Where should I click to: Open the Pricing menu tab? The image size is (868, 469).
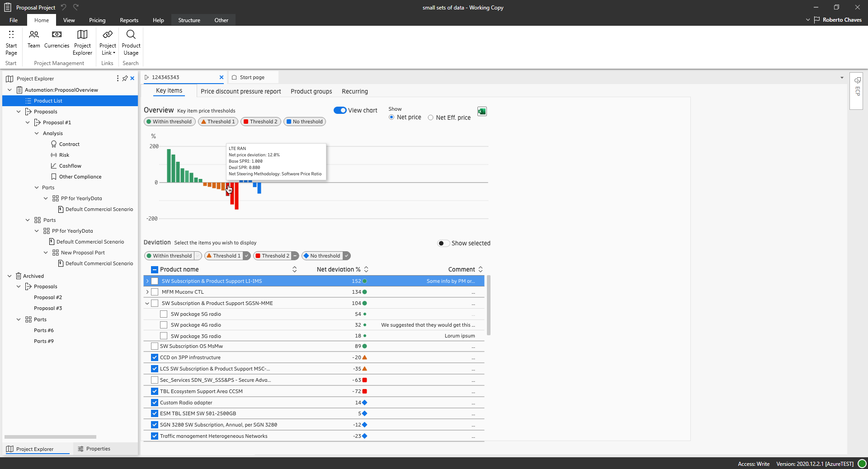(x=97, y=20)
